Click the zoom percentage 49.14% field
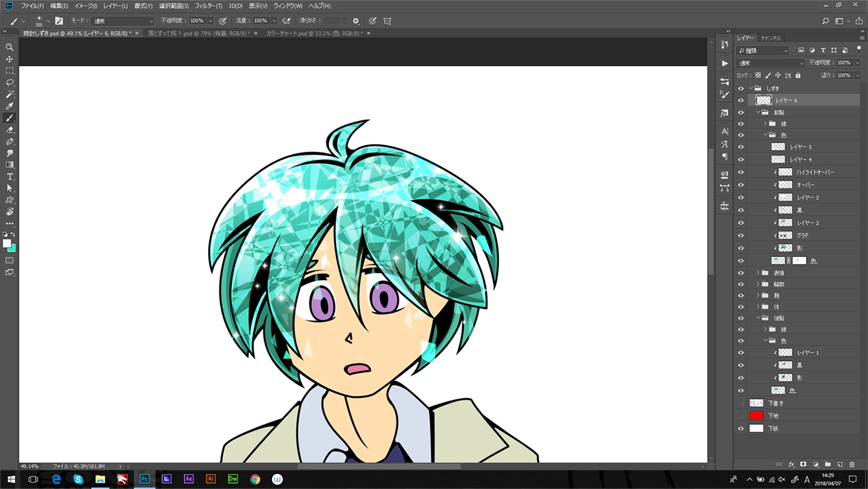 (x=30, y=466)
